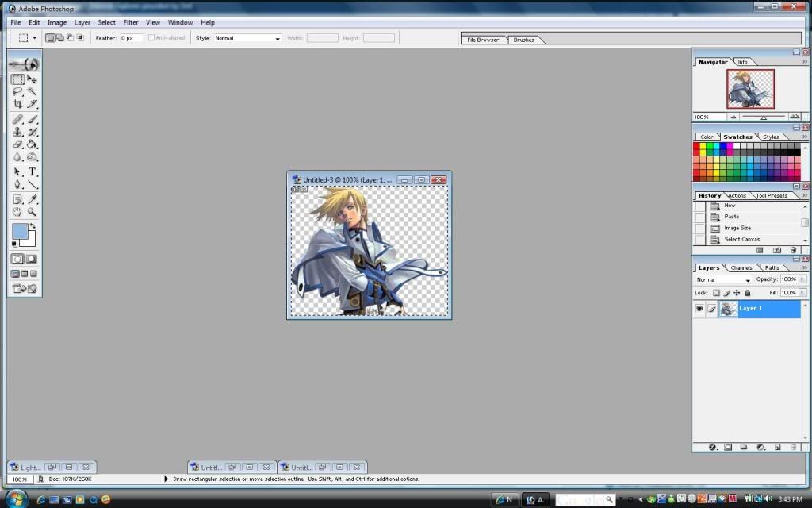Select the Rectangular Marquee tool in the toolbox
This screenshot has width=812, height=508.
(17, 79)
